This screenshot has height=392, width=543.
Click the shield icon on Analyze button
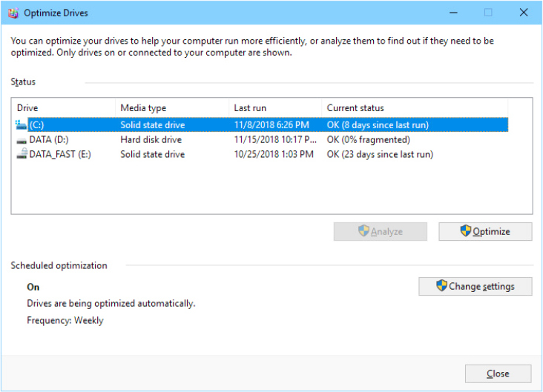pyautogui.click(x=363, y=231)
